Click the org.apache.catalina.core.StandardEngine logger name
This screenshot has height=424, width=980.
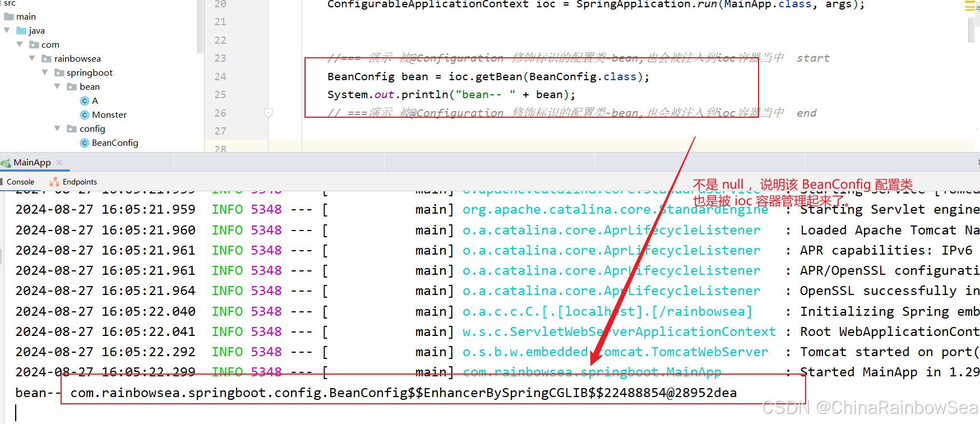(x=615, y=210)
